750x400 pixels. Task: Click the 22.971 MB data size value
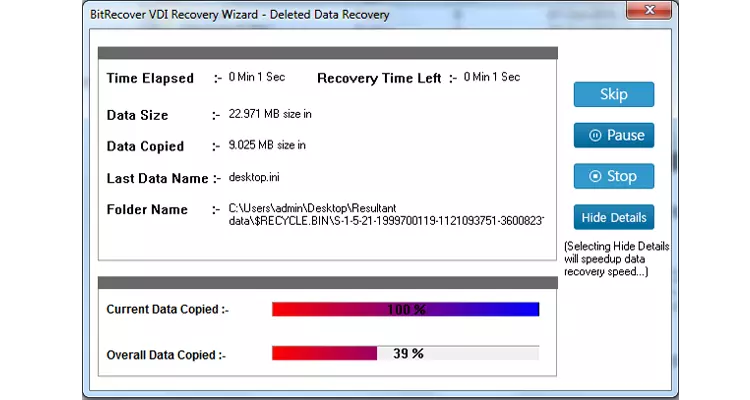270,114
